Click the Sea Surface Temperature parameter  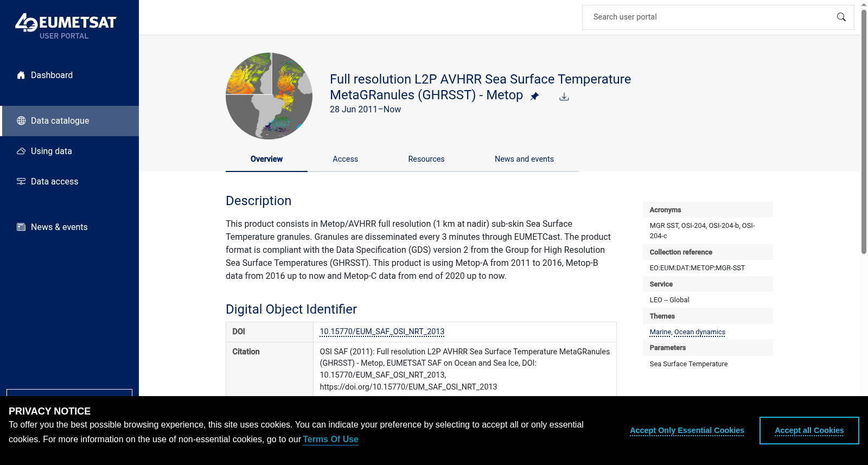pos(688,364)
